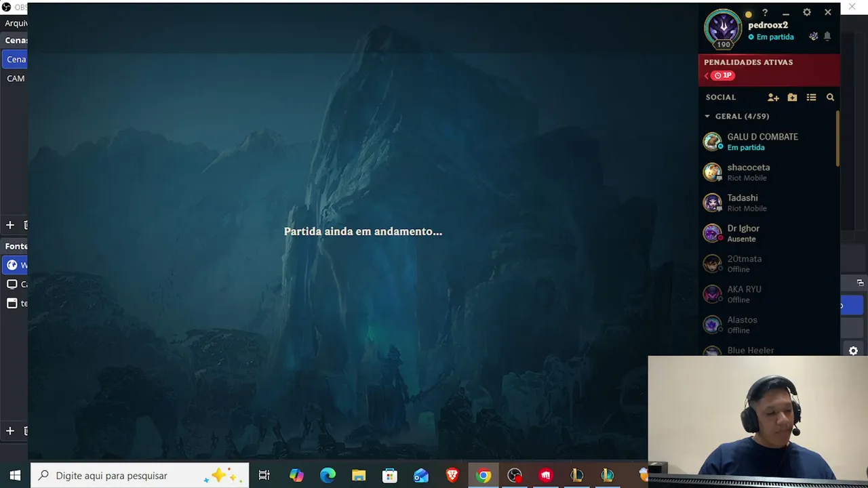Select the display capture source in OBS
Screen dimensions: 868x488
[15, 284]
